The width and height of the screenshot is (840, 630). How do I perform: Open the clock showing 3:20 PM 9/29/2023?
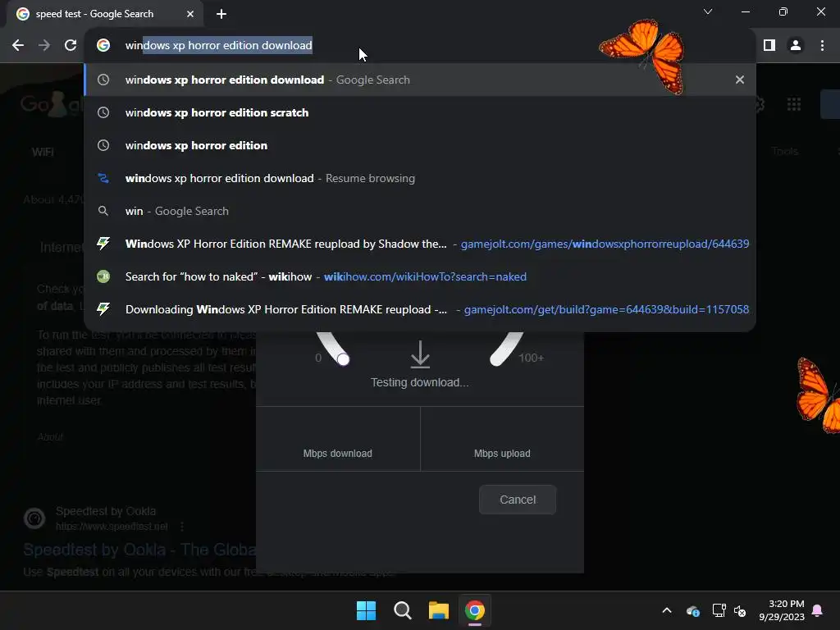pyautogui.click(x=782, y=610)
